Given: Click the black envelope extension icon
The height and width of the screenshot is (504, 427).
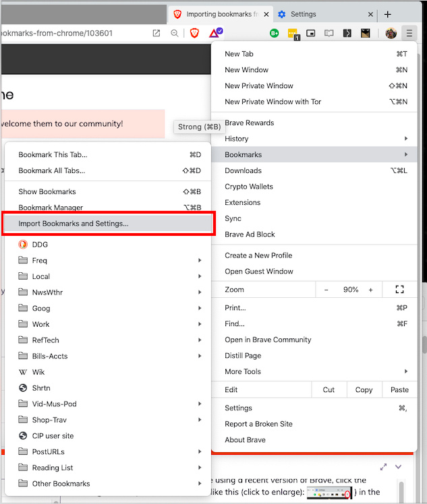Looking at the screenshot, I should pos(365,33).
